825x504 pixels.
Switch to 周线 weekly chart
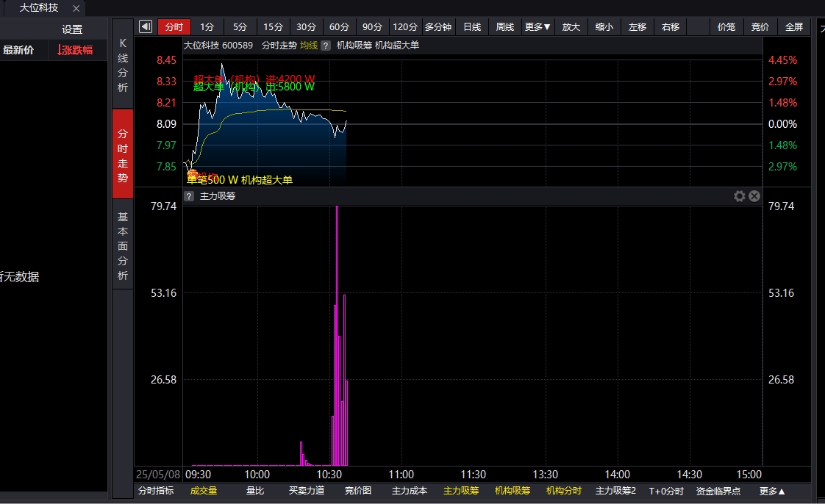[505, 26]
